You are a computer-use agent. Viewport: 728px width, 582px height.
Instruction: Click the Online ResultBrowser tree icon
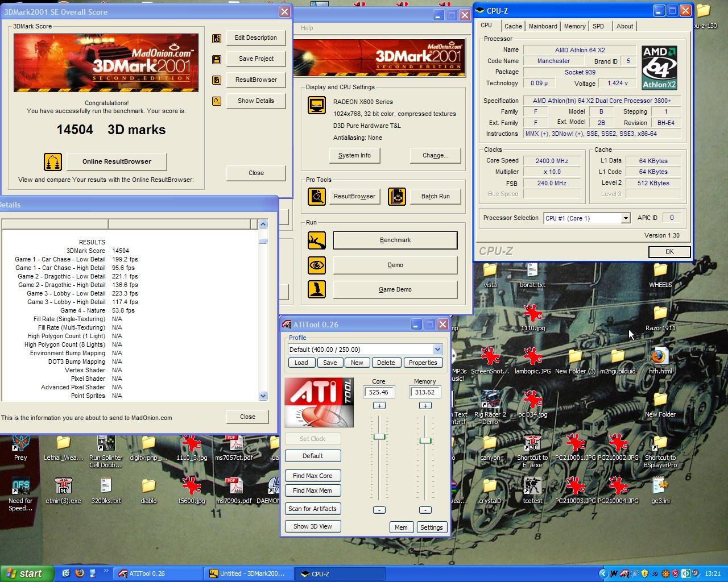tap(53, 162)
